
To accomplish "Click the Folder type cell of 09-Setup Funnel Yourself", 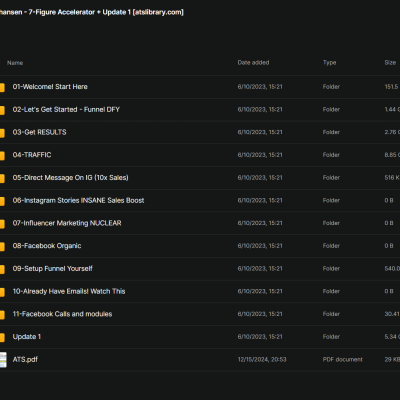I will (x=331, y=269).
